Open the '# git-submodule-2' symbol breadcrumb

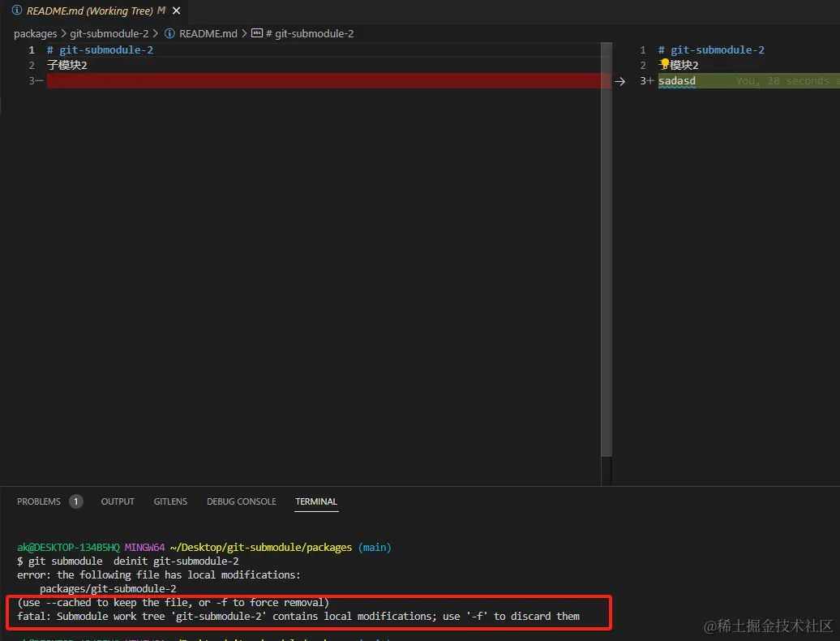click(310, 34)
